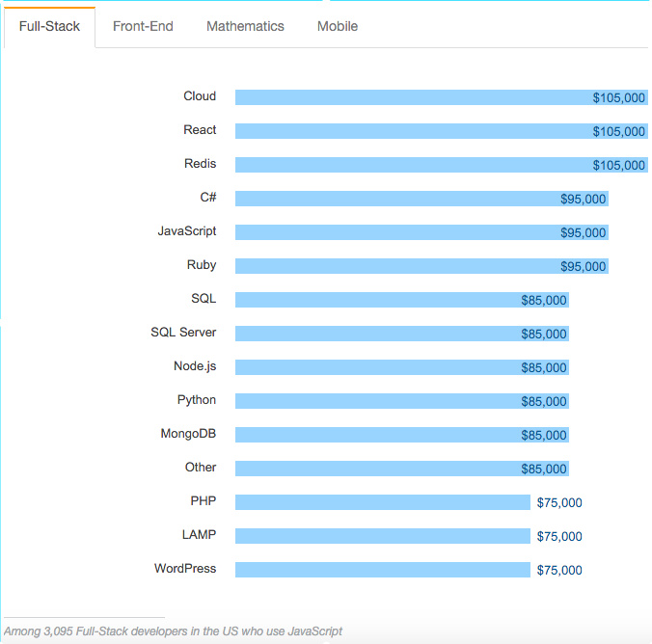Screen dimensions: 652x644
Task: Click the SQL salary bar
Action: click(x=402, y=300)
